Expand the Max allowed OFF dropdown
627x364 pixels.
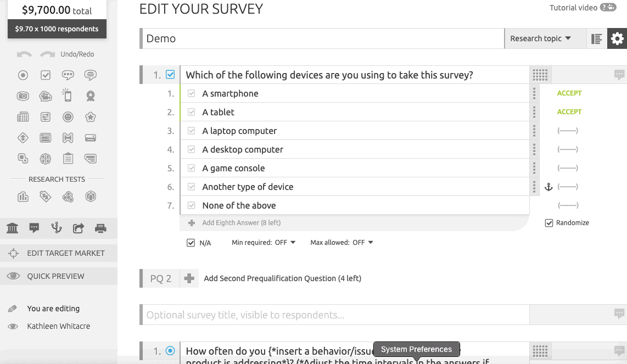(342, 243)
